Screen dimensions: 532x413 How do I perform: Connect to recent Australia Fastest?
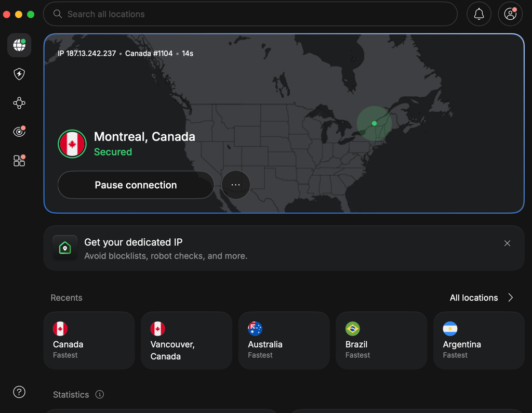point(284,340)
